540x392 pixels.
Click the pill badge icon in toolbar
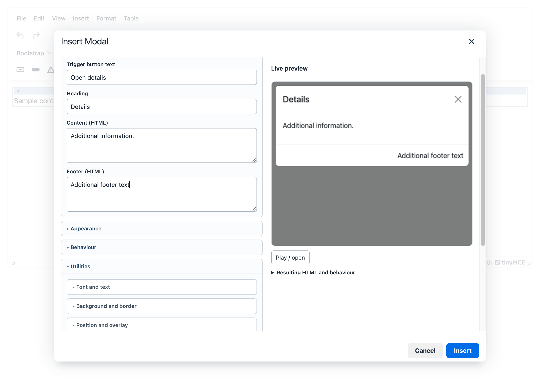click(x=36, y=69)
